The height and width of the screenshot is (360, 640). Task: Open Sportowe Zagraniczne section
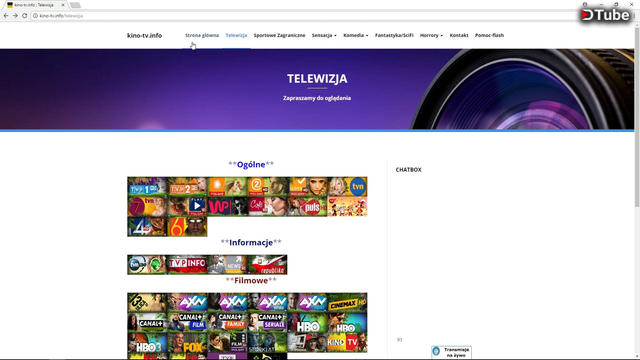(279, 36)
